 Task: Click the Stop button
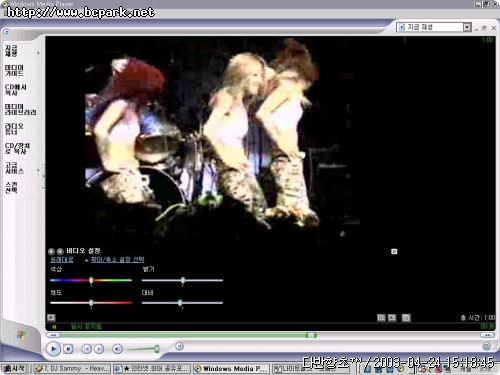pos(68,349)
